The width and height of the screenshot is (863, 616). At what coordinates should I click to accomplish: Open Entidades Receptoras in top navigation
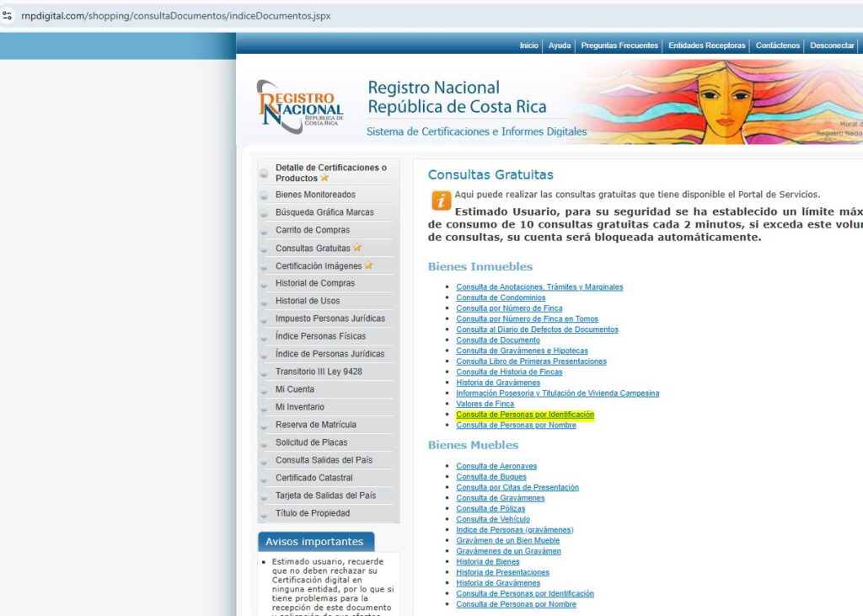707,46
